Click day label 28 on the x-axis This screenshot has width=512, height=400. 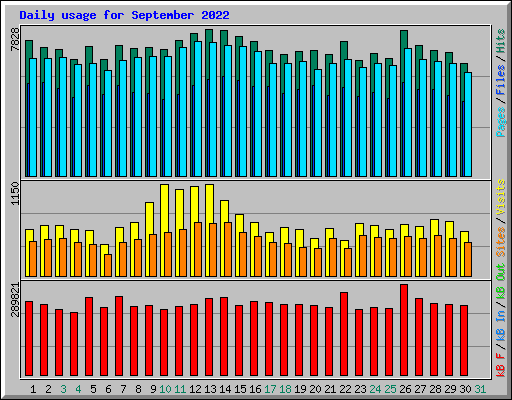[x=435, y=389]
